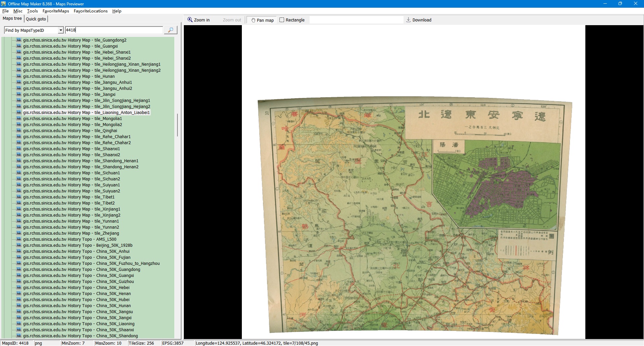Select the Rectangle selection tool
Viewport: 644px width, 346px height.
coord(292,20)
